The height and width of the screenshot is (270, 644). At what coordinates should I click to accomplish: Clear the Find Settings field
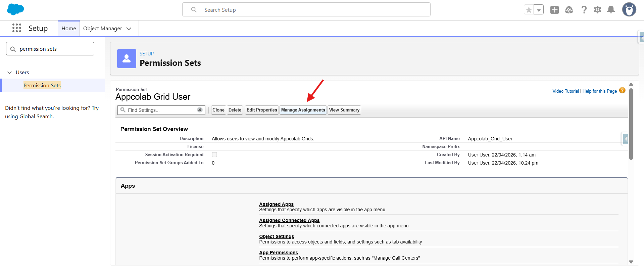pos(200,110)
